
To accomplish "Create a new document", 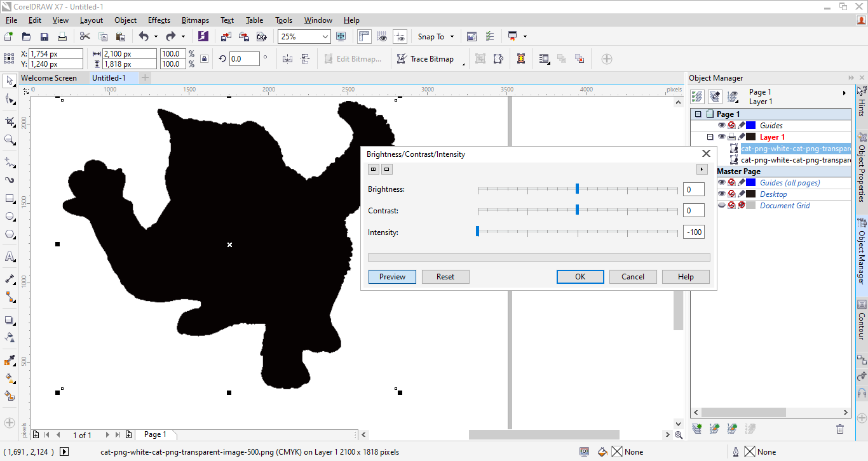I will [x=9, y=36].
